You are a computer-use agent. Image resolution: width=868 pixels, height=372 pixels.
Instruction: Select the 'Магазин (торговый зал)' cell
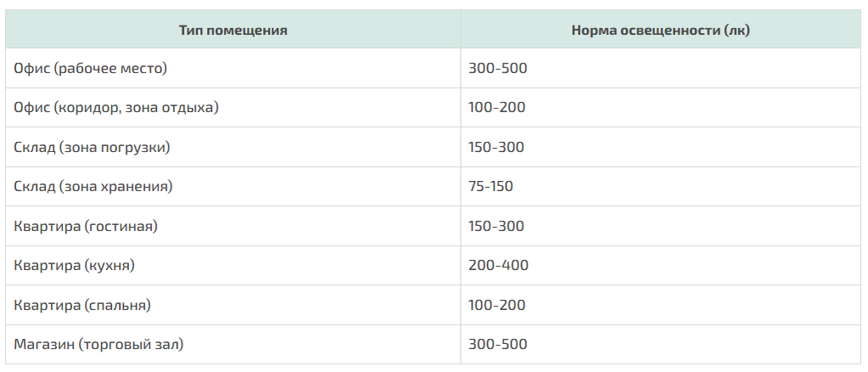pyautogui.click(x=98, y=344)
